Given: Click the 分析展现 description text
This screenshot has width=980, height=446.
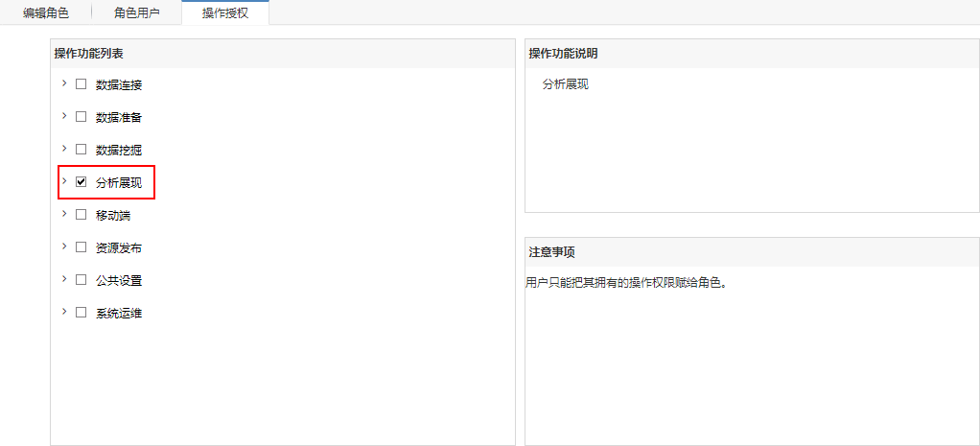Looking at the screenshot, I should click(566, 84).
